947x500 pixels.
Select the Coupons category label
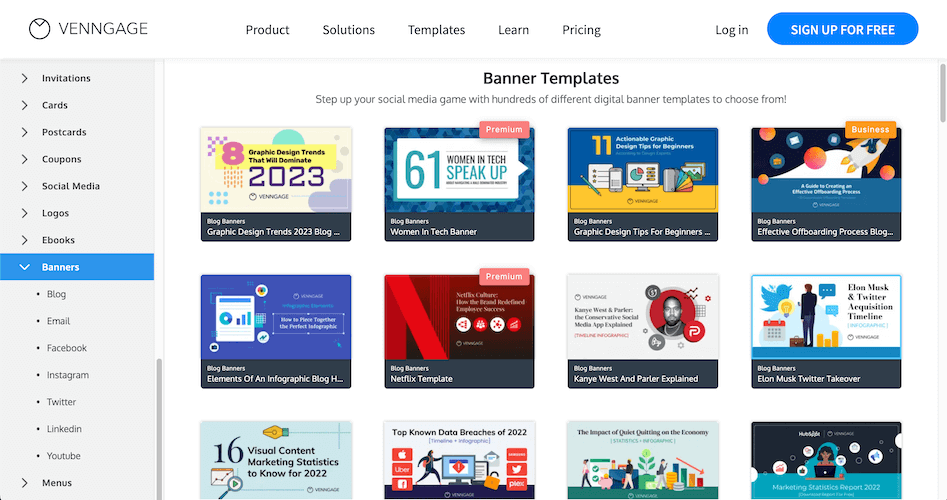coord(62,159)
